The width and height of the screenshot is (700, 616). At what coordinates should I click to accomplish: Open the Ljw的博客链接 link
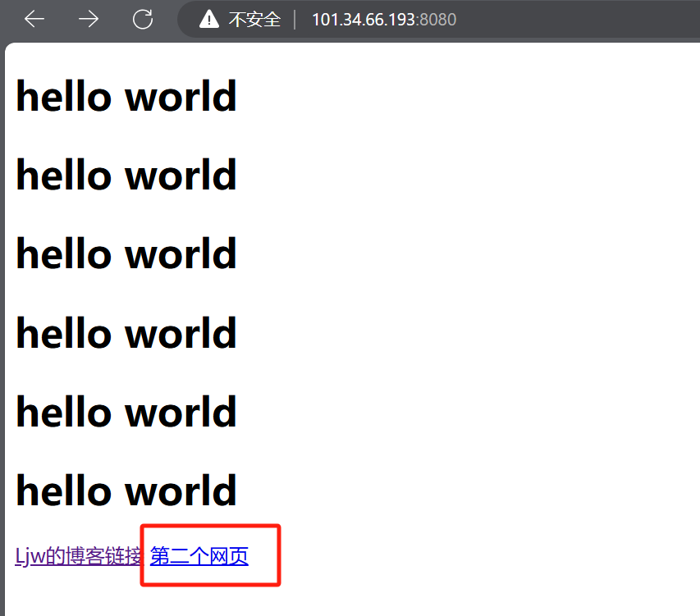(x=79, y=556)
